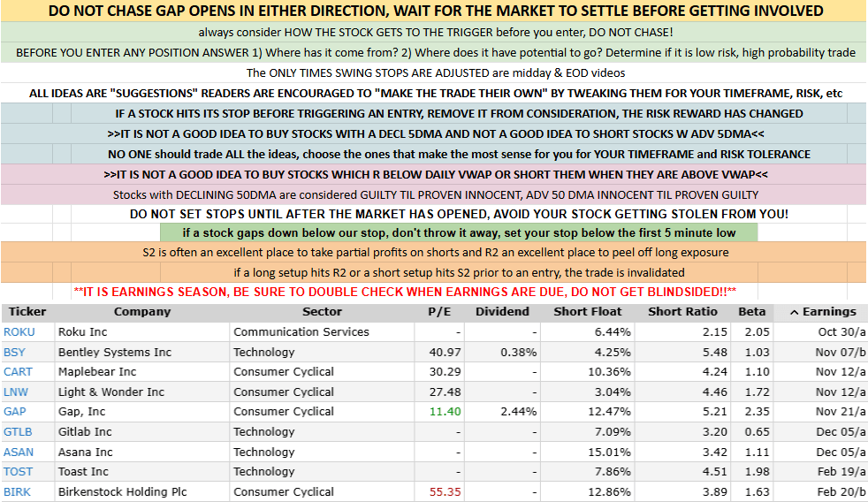Open the BSY ticker link
This screenshot has height=502, width=868.
[x=15, y=352]
